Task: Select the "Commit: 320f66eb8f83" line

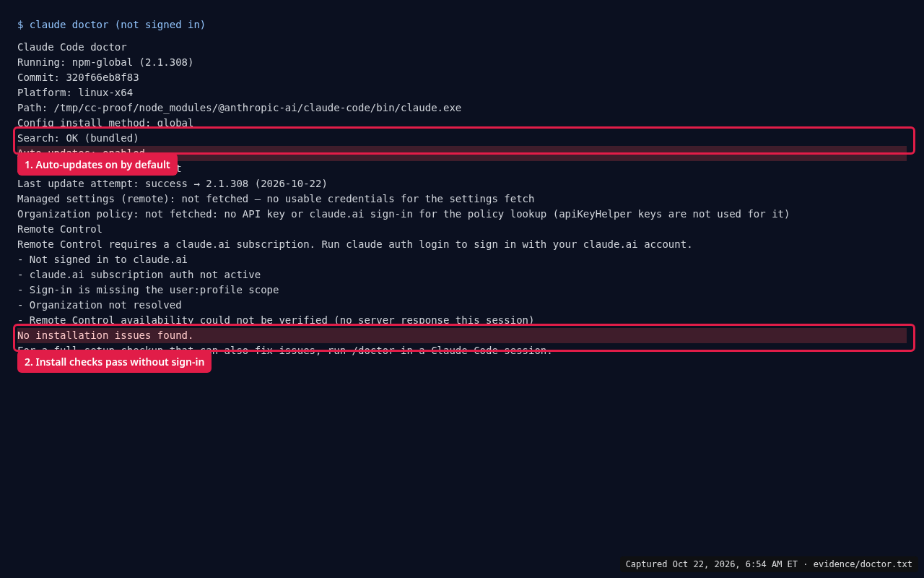Action: (x=78, y=77)
